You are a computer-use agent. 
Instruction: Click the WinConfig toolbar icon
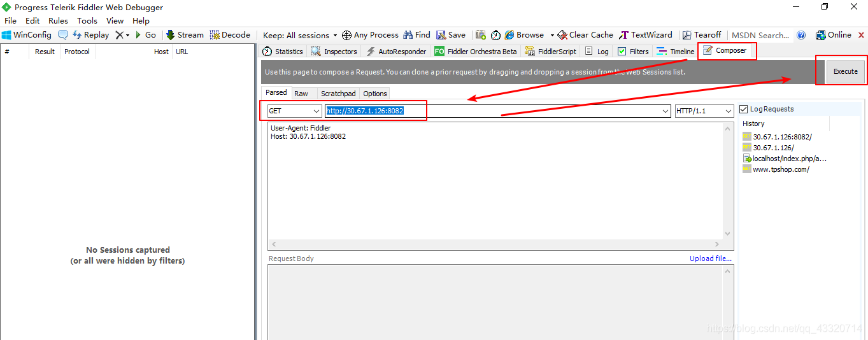coord(6,35)
